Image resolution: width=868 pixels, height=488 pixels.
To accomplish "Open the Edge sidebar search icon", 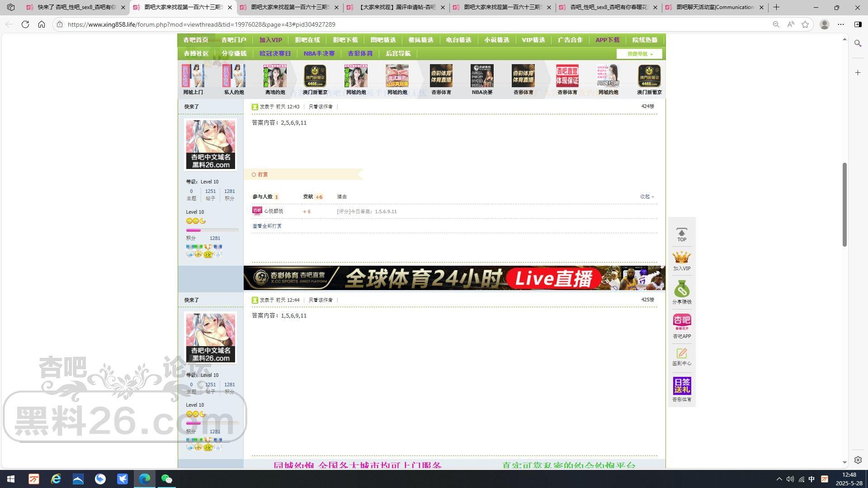I will coord(858,43).
